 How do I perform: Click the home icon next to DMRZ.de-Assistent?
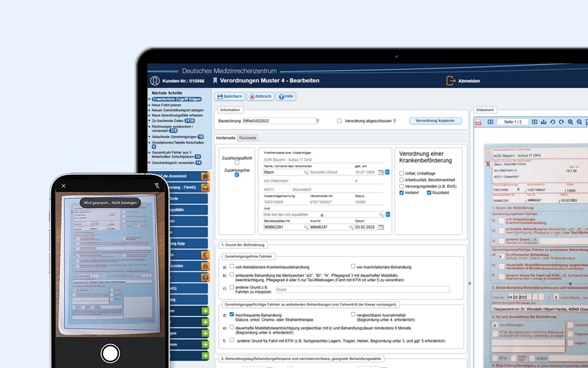205,177
